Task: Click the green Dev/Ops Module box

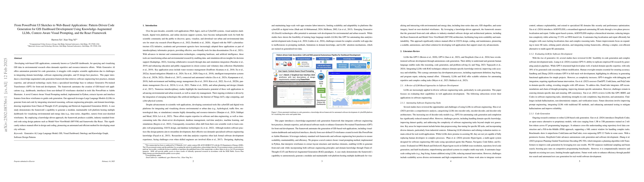Action: (x=322, y=90)
